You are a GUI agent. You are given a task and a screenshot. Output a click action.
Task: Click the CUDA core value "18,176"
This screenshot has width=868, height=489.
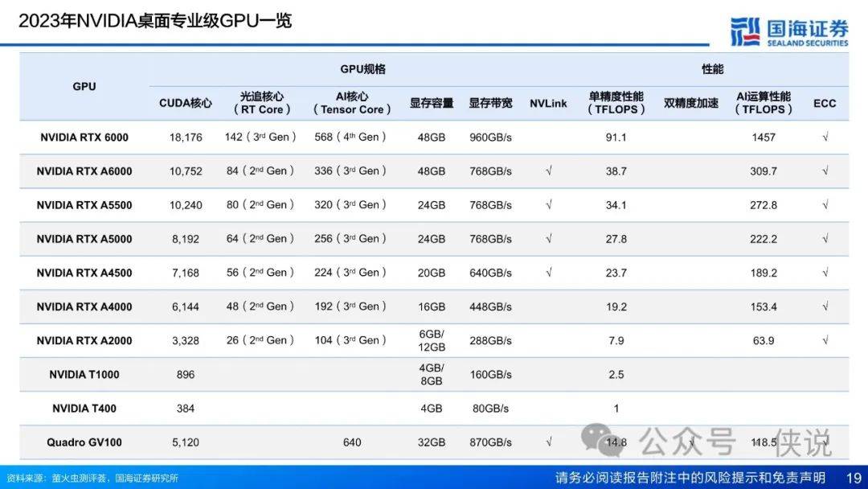click(186, 138)
